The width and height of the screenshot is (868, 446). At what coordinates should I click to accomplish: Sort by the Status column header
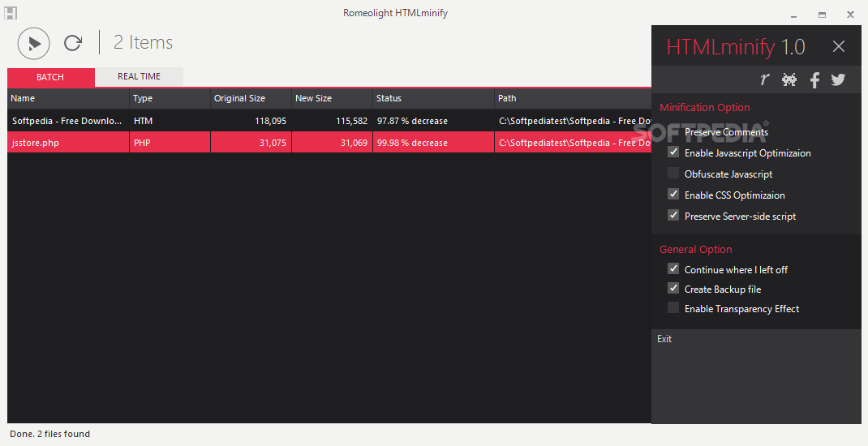tap(433, 98)
